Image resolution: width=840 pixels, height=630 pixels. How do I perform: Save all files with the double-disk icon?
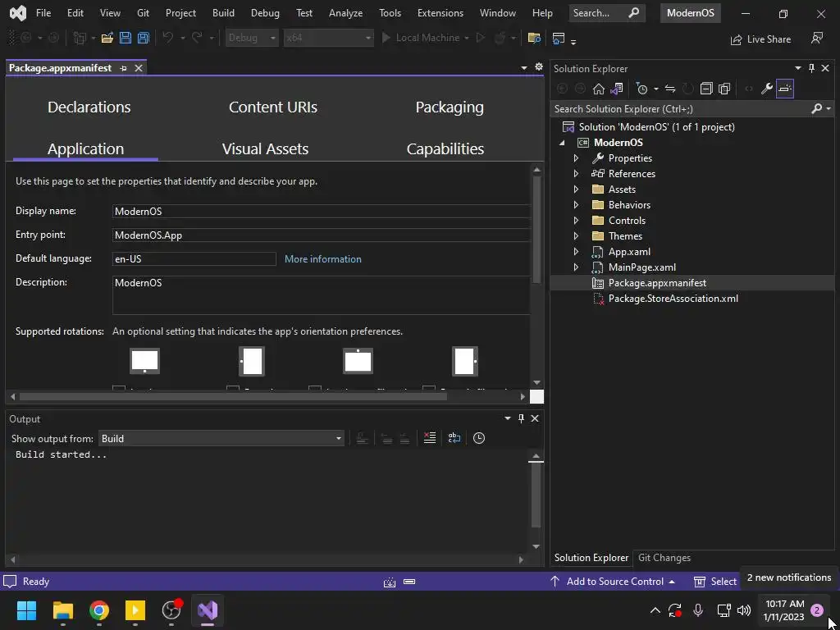144,38
